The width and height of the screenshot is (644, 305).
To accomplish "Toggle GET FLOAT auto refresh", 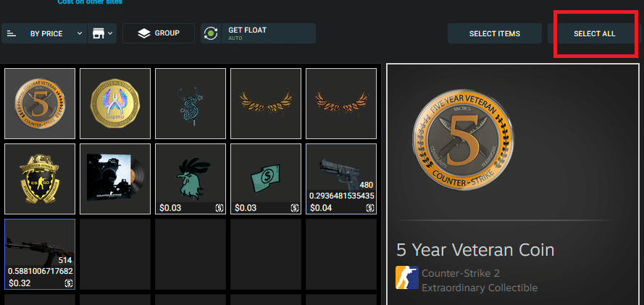I will (x=259, y=33).
